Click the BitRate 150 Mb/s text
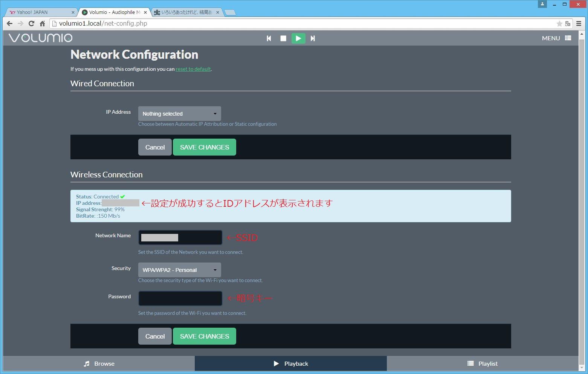 [98, 216]
